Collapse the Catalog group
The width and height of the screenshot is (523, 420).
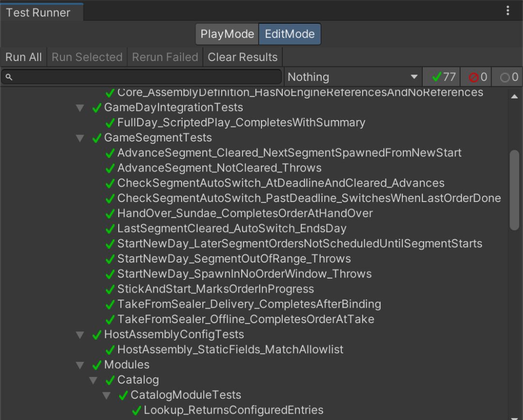tap(93, 380)
